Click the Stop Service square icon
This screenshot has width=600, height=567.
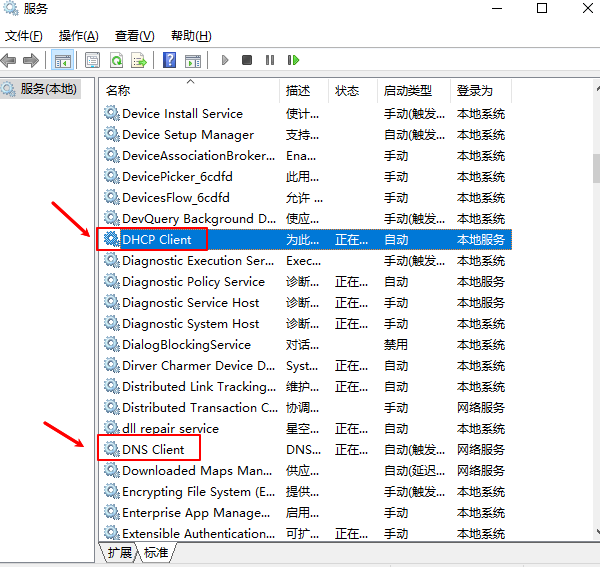pyautogui.click(x=247, y=60)
